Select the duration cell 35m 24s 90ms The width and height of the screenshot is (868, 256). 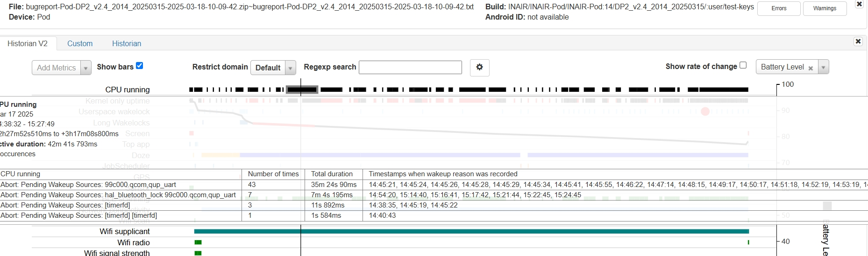334,185
